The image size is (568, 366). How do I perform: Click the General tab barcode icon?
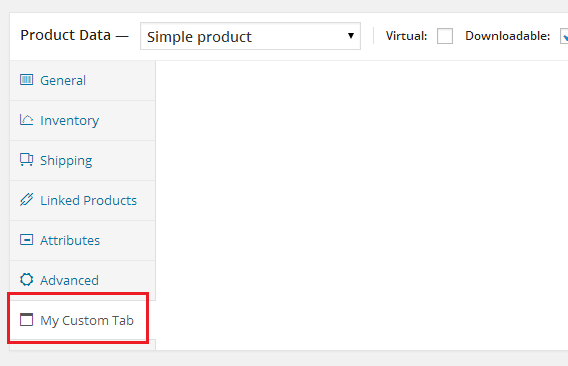coord(26,79)
